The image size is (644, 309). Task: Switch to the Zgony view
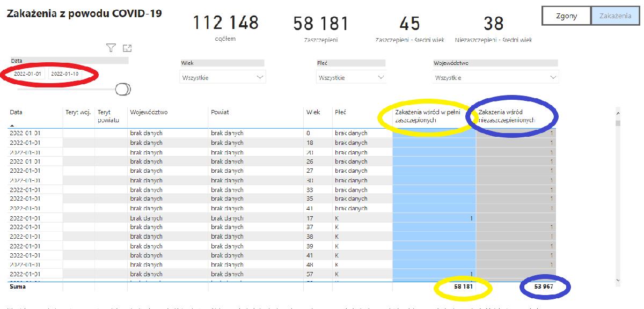566,16
